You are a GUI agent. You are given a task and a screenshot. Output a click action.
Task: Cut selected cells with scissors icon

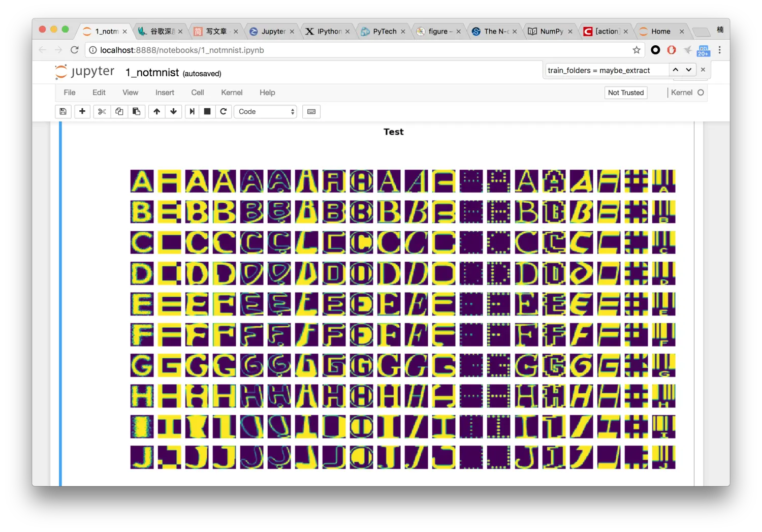pos(102,112)
